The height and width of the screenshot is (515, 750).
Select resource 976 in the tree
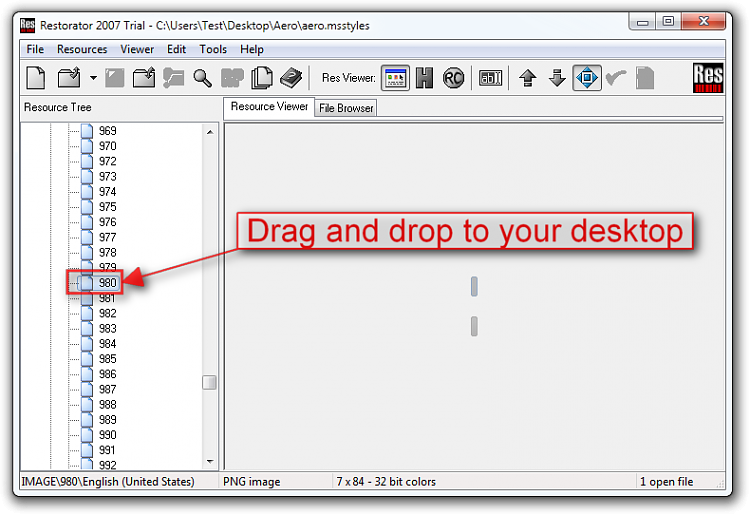108,222
